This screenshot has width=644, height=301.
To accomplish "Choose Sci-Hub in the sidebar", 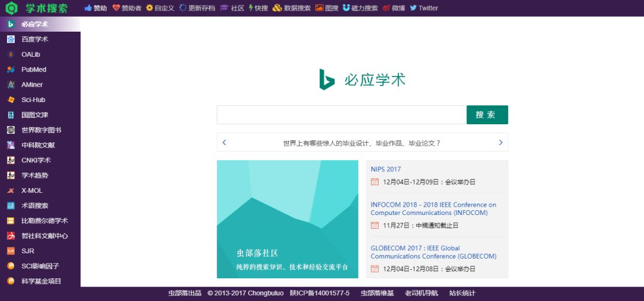I will click(33, 100).
